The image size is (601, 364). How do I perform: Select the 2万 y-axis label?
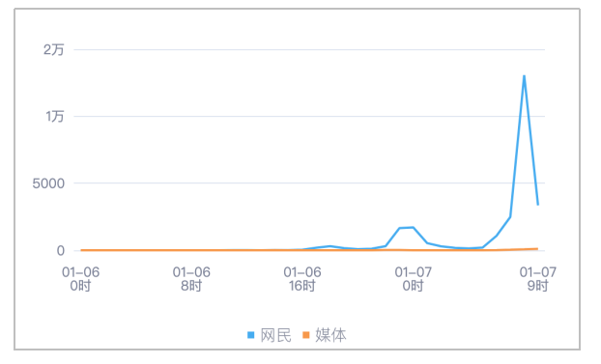coord(54,50)
